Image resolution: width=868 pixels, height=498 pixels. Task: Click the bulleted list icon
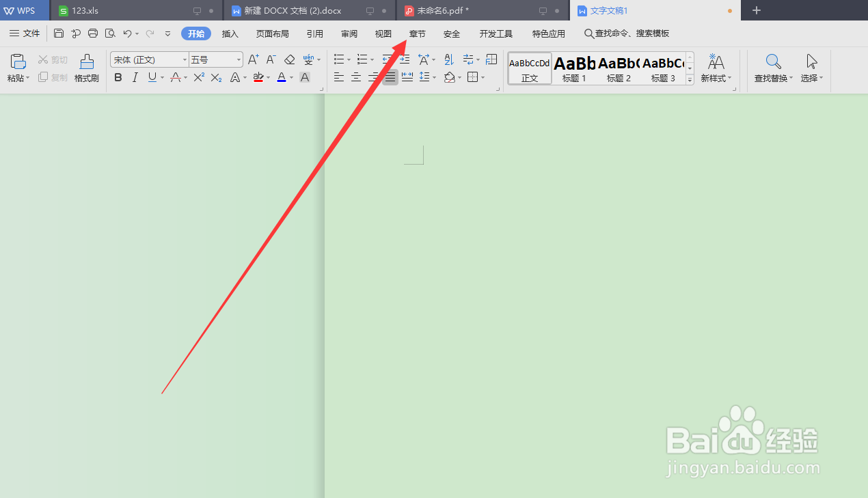339,60
